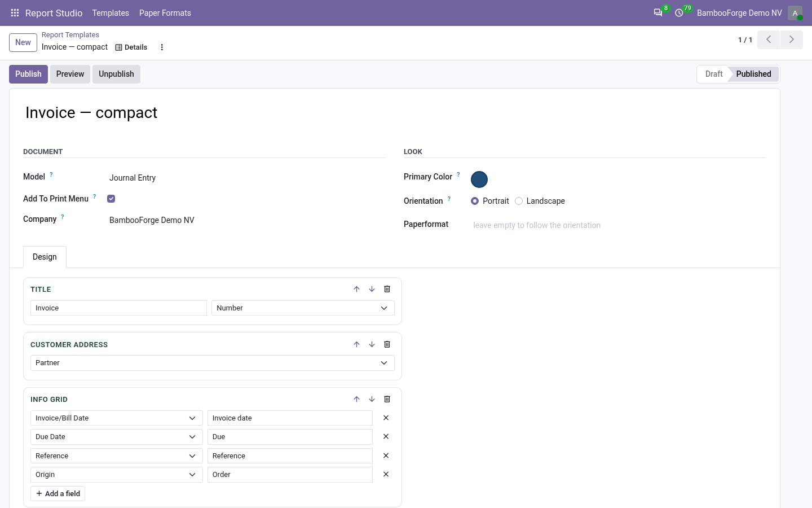Image resolution: width=812 pixels, height=508 pixels.
Task: Delete the Title block
Action: point(387,289)
